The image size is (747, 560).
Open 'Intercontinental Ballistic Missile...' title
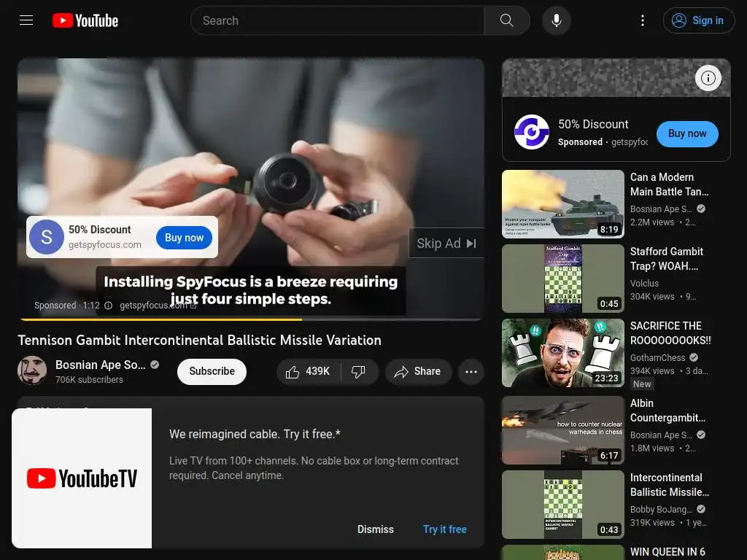(670, 485)
